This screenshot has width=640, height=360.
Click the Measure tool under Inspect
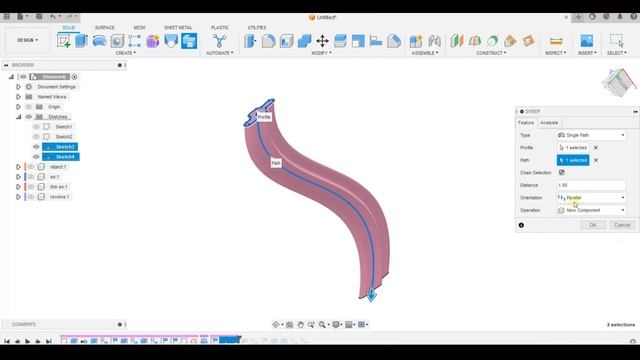(556, 41)
